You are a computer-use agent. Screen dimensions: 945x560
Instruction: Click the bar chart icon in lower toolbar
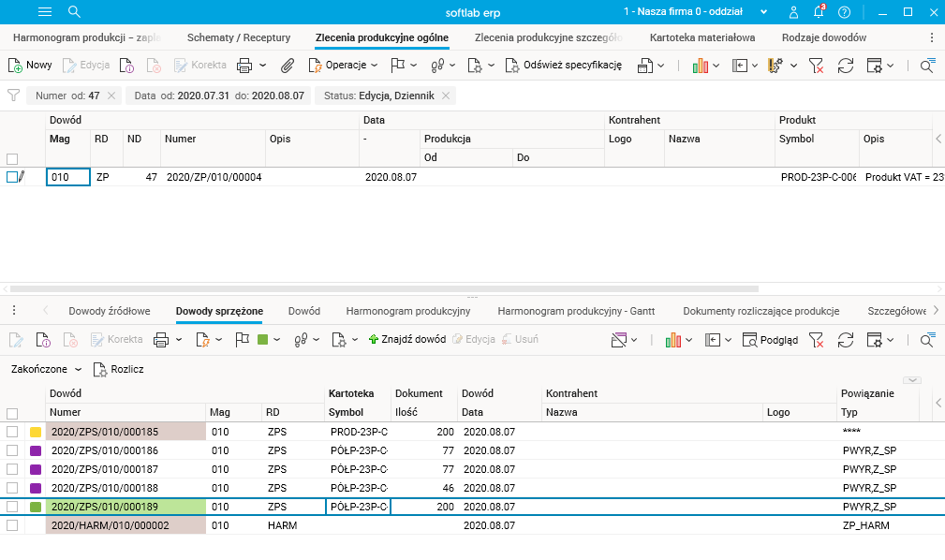672,340
